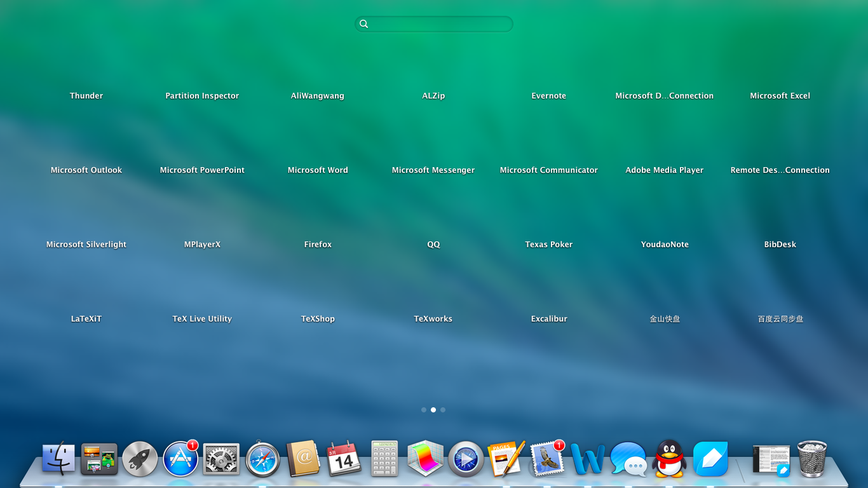Click the Finder icon in the Dock
The height and width of the screenshot is (488, 868).
point(58,459)
